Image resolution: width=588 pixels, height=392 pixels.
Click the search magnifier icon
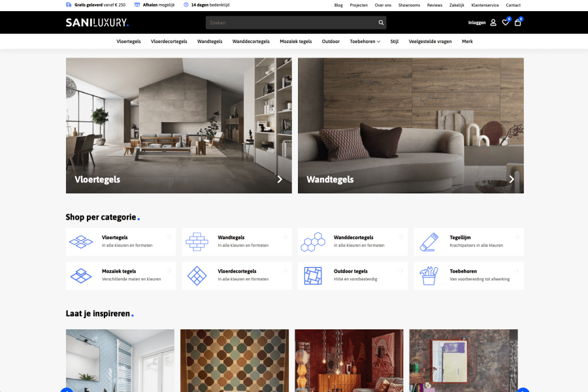click(381, 23)
